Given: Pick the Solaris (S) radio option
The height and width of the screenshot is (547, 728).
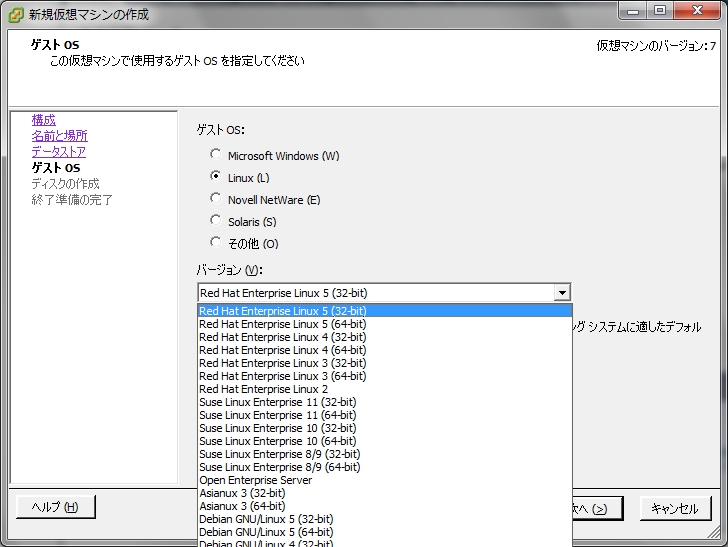Looking at the screenshot, I should click(x=215, y=220).
